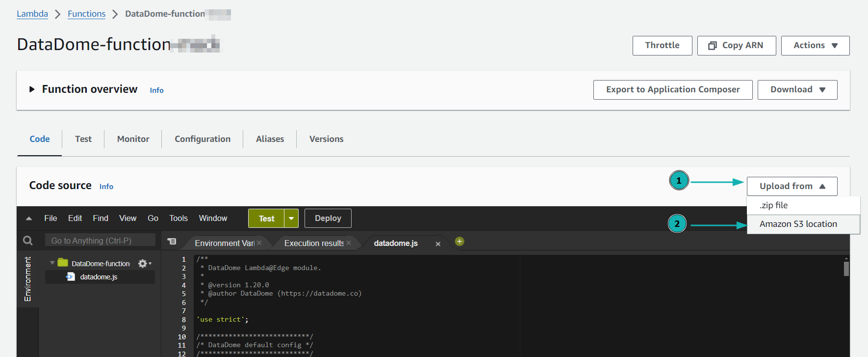Switch to Execution results tab
The image size is (868, 357).
314,243
